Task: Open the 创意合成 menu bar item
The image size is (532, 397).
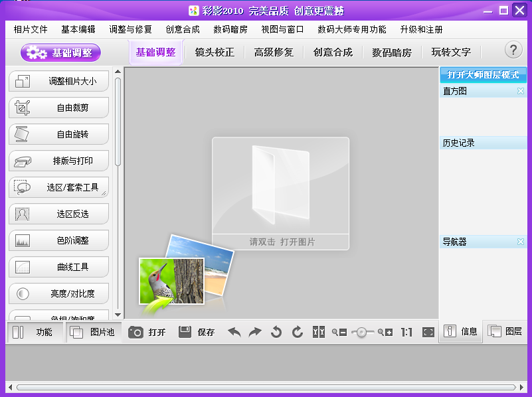Action: (183, 29)
